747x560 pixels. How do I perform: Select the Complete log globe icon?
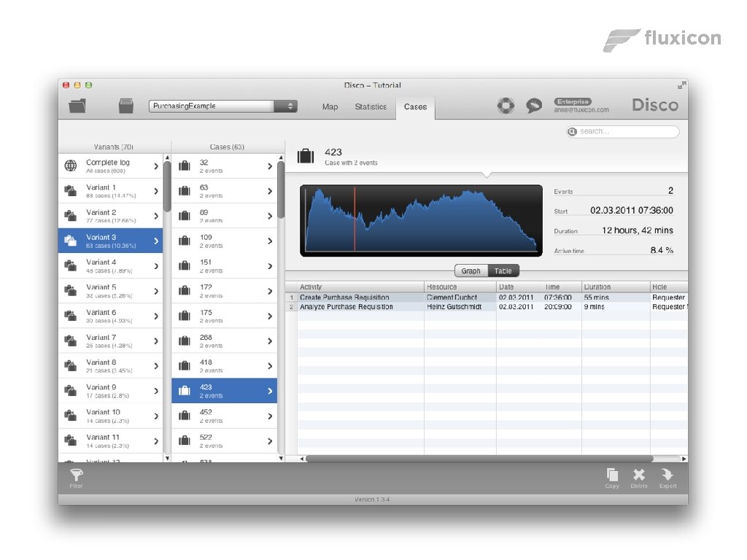coord(71,166)
